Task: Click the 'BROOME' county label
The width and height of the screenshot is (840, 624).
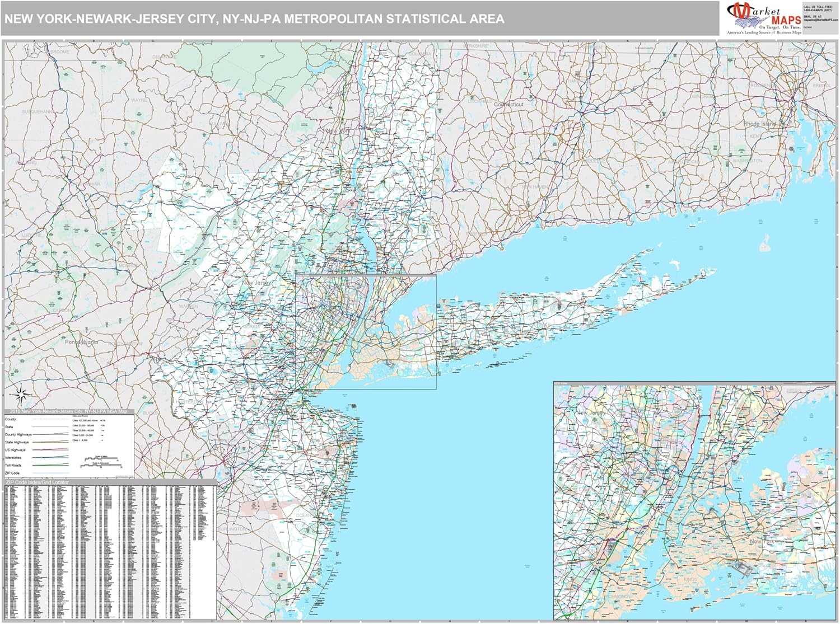Action: point(60,51)
